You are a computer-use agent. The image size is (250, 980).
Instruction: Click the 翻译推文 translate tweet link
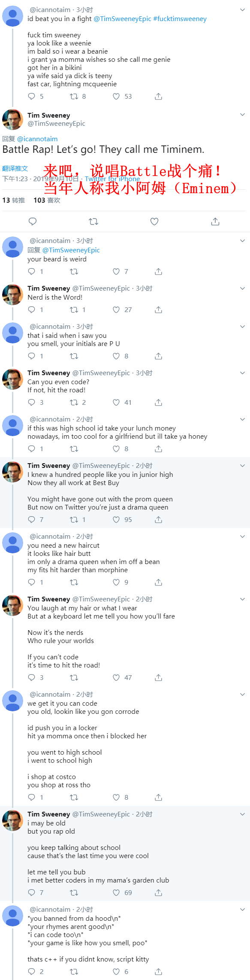[x=15, y=169]
